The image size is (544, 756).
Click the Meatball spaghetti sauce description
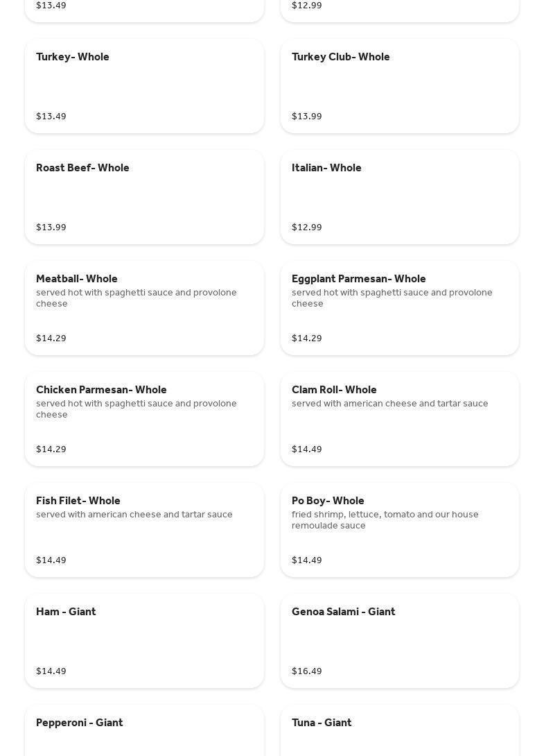137,298
